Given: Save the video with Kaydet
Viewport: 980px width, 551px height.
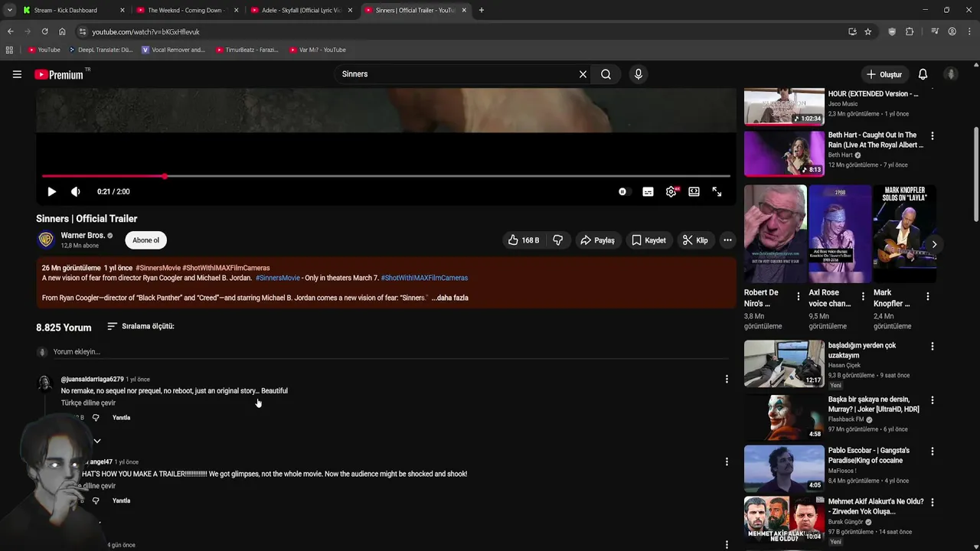Looking at the screenshot, I should pos(648,240).
